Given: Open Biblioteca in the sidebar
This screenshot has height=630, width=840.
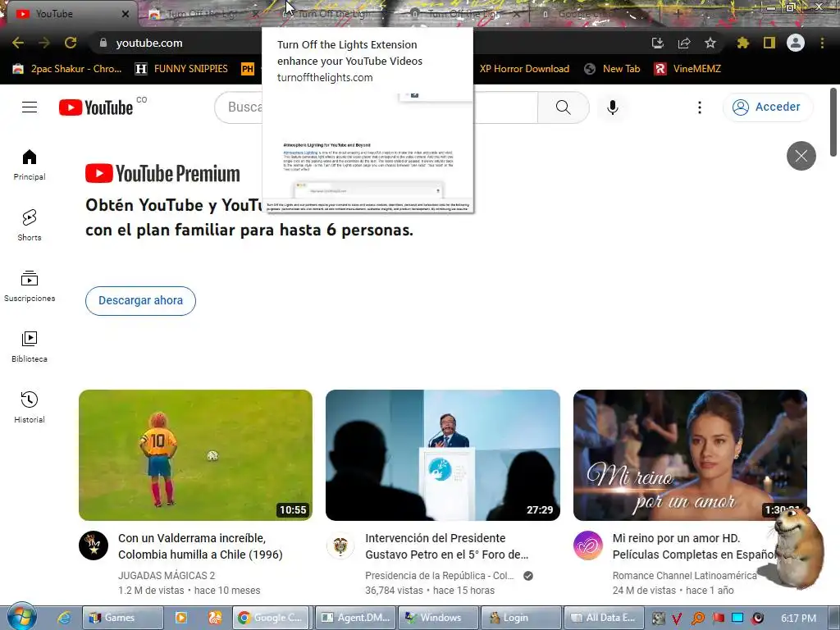Looking at the screenshot, I should [30, 347].
